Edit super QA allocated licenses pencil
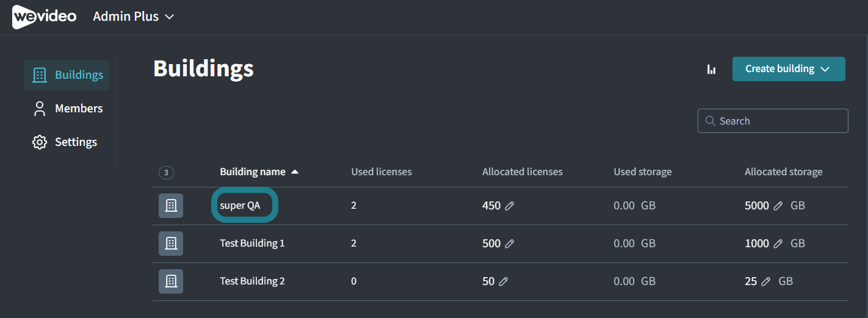 [x=510, y=206]
